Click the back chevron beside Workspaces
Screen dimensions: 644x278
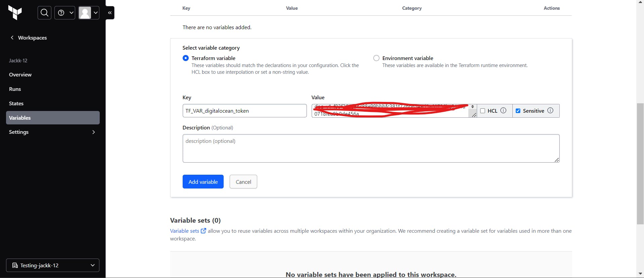coord(12,38)
